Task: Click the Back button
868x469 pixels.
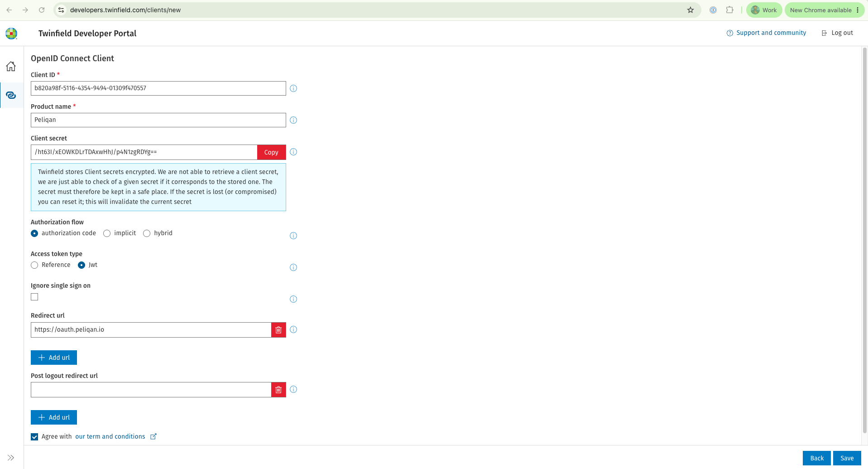Action: 817,458
